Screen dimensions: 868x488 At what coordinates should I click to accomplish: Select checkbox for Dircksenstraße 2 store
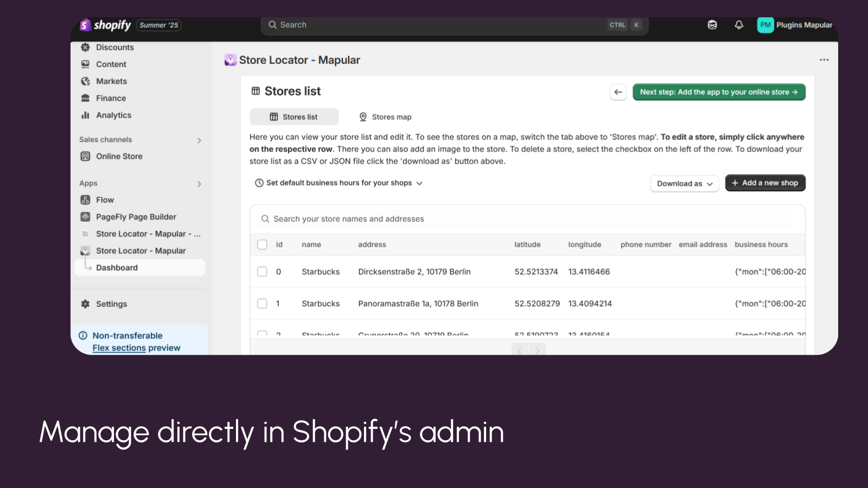[262, 272]
